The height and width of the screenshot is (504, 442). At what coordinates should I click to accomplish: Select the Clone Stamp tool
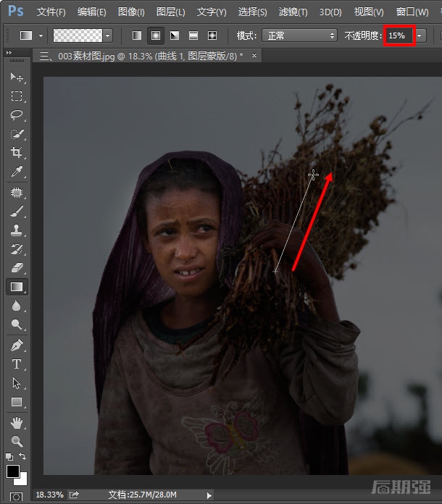pos(17,230)
